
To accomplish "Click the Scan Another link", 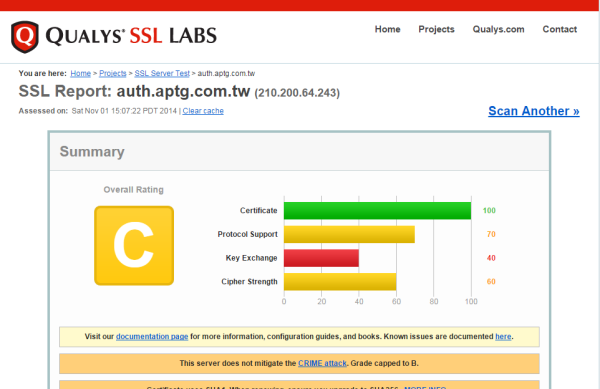I will 534,111.
